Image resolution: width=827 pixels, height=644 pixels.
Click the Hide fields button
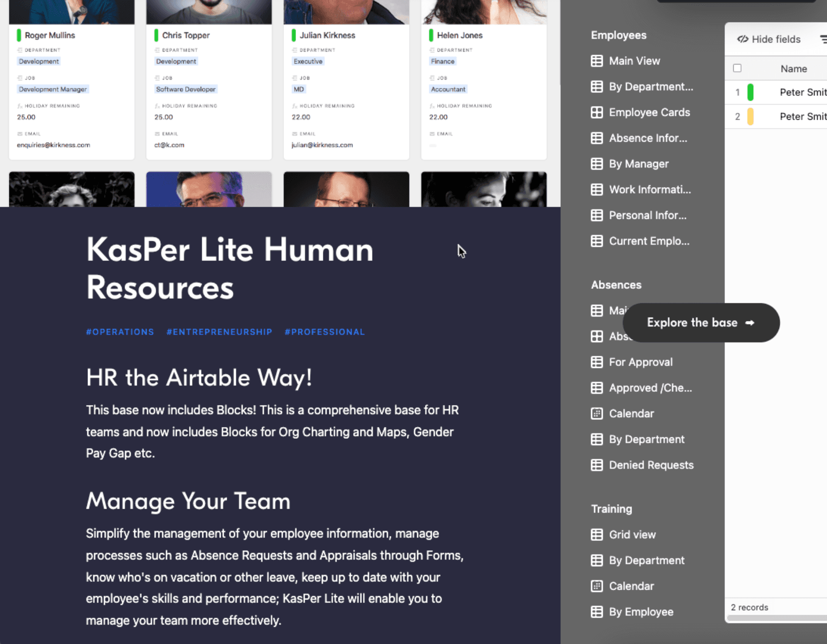click(x=769, y=39)
